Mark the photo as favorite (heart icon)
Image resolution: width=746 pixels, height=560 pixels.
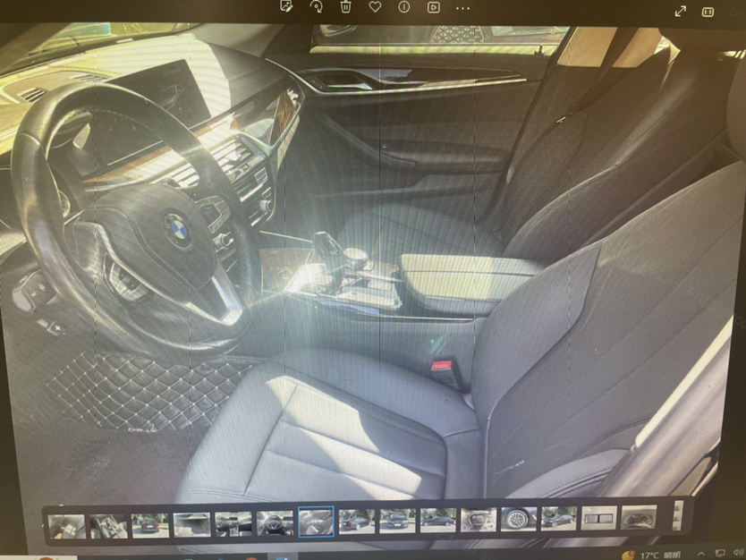(x=376, y=6)
